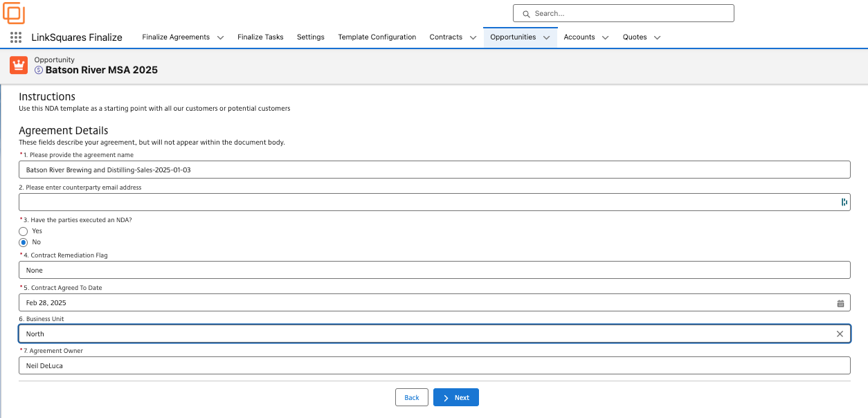Viewport: 868px width, 418px height.
Task: Expand the Finalize Agreements tab chevron
Action: (220, 37)
